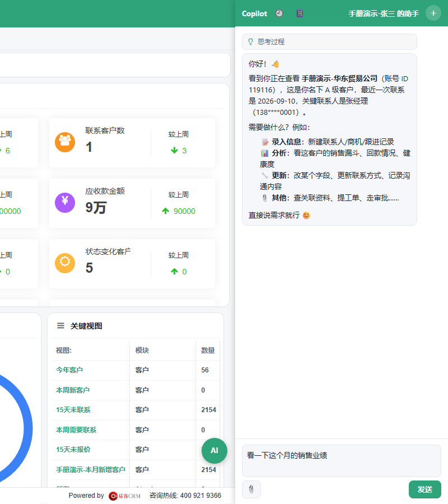
Task: Open the 本周新客户 view link
Action: pyautogui.click(x=73, y=390)
